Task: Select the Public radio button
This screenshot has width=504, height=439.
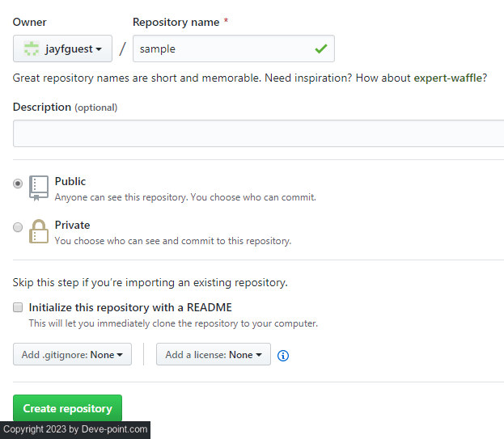Action: (18, 184)
